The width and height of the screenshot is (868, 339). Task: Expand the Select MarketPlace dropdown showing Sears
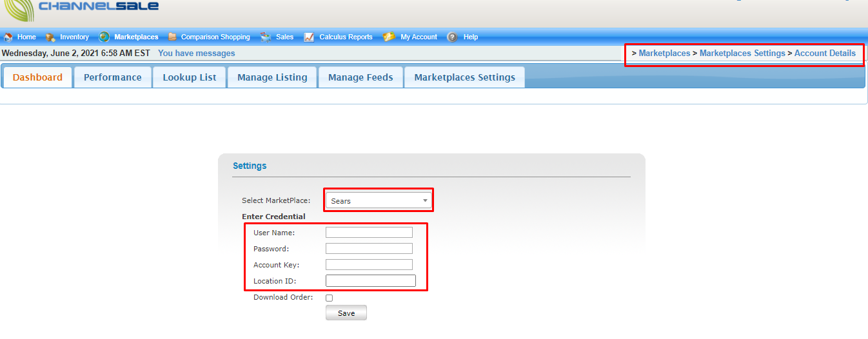point(378,200)
